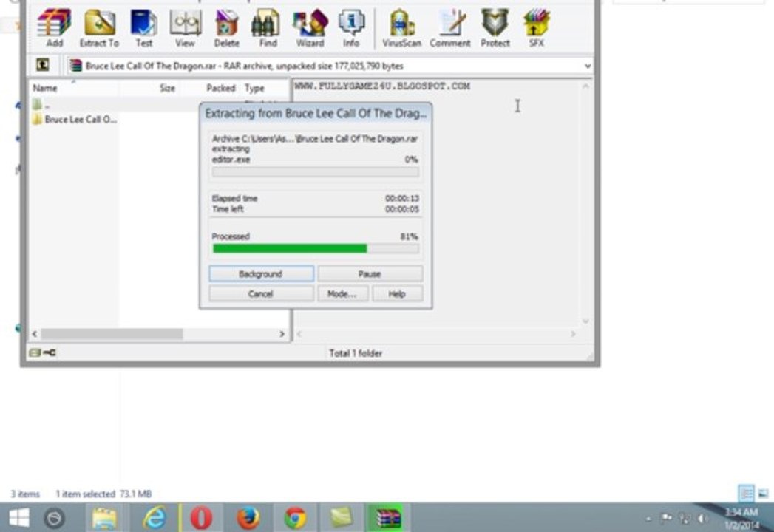This screenshot has height=532, width=774.
Task: Expand the archive path dropdown
Action: point(588,66)
